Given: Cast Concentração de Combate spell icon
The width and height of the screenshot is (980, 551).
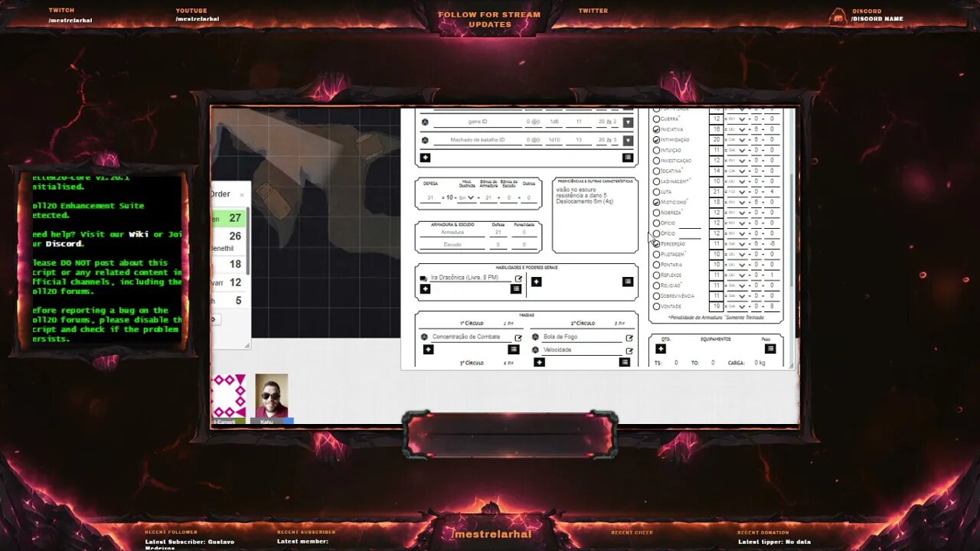Looking at the screenshot, I should pos(424,337).
